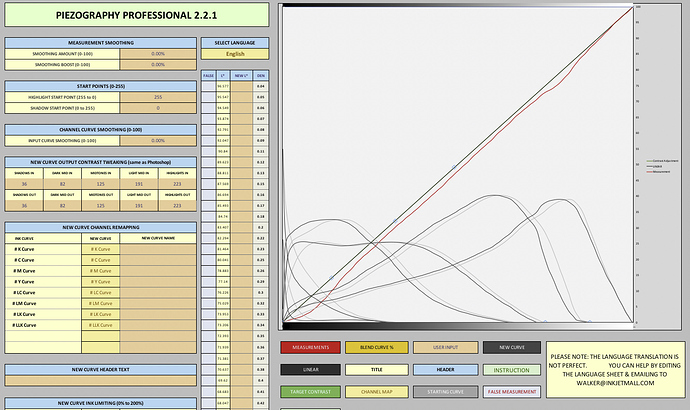Open the # C Curve new curve dropdown
The image size is (690, 410).
(100, 260)
